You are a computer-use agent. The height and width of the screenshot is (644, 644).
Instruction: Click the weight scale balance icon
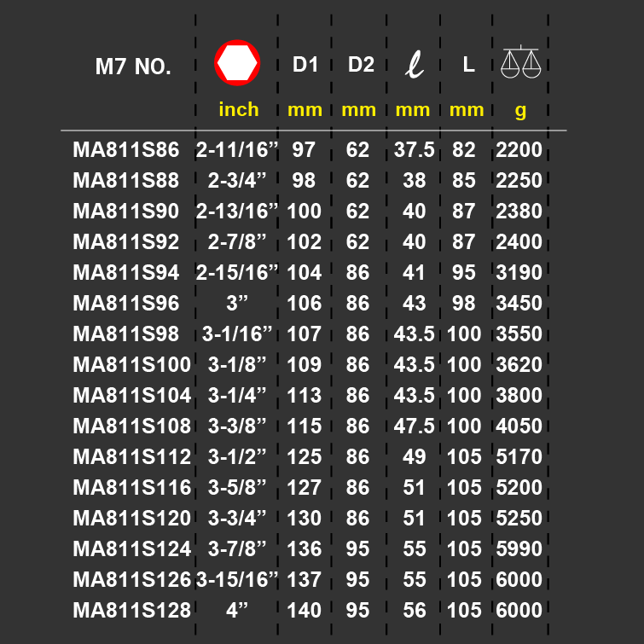tap(520, 61)
